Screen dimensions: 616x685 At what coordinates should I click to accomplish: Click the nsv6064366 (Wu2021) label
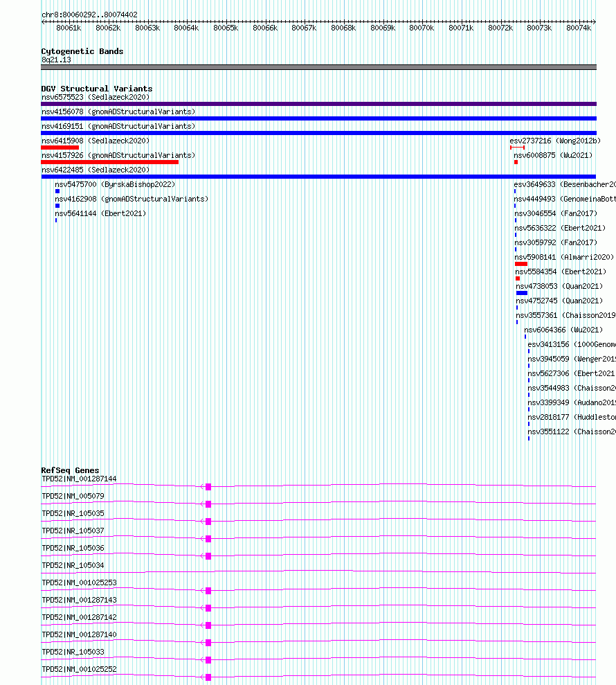point(563,330)
